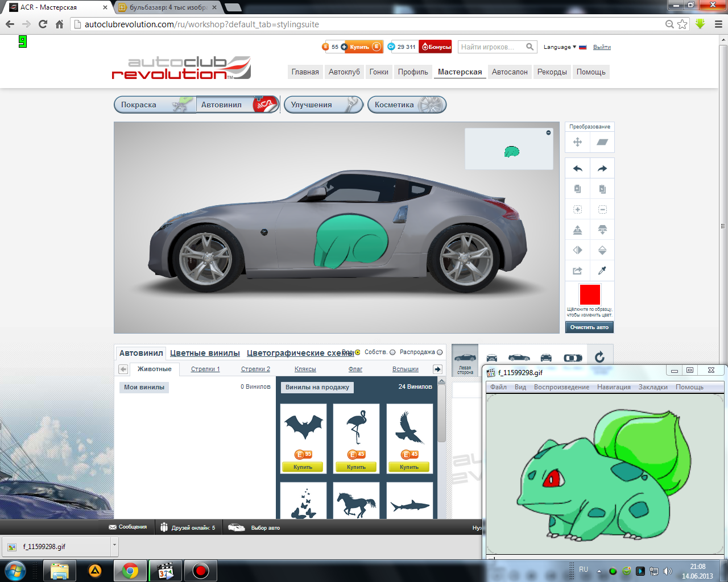Select the Skew transform tool
This screenshot has height=582, width=728.
(602, 142)
